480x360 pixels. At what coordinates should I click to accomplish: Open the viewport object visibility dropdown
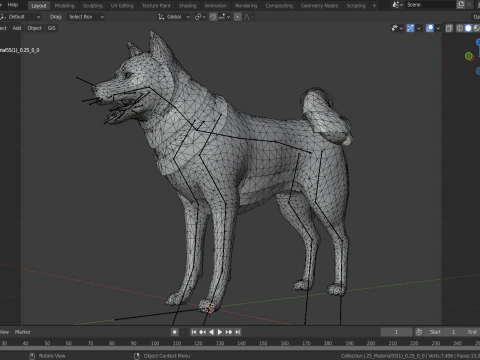pyautogui.click(x=397, y=28)
